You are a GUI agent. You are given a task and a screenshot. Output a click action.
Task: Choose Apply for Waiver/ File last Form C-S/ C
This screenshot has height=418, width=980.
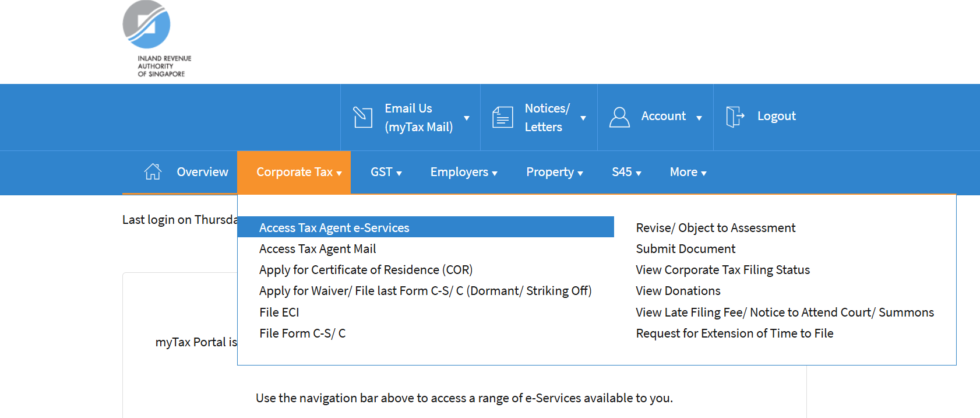425,291
